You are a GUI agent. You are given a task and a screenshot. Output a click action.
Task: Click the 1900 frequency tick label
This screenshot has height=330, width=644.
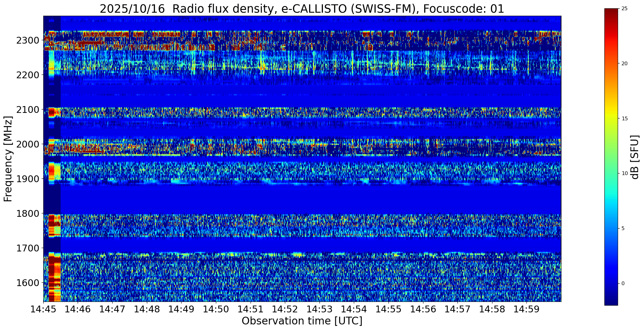coord(28,179)
